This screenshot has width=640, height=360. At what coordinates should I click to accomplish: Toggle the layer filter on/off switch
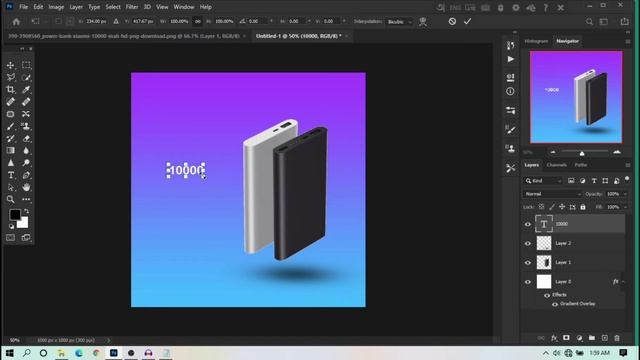[x=627, y=180]
